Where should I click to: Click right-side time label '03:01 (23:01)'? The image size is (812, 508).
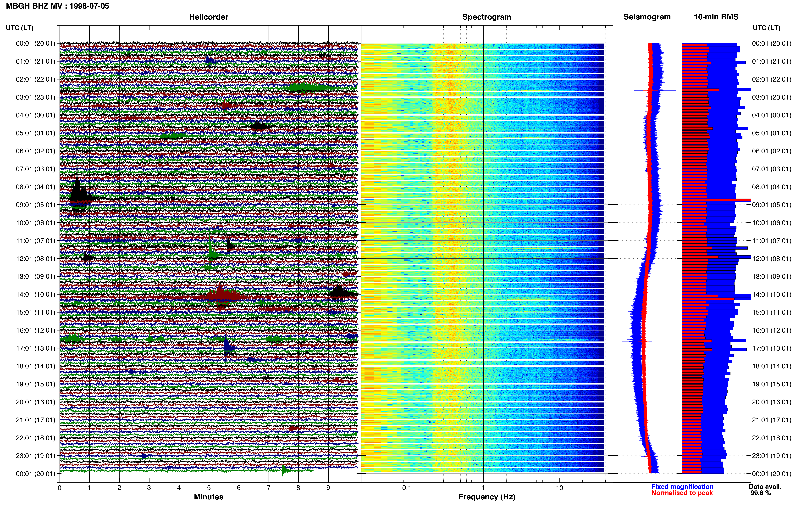click(x=772, y=97)
